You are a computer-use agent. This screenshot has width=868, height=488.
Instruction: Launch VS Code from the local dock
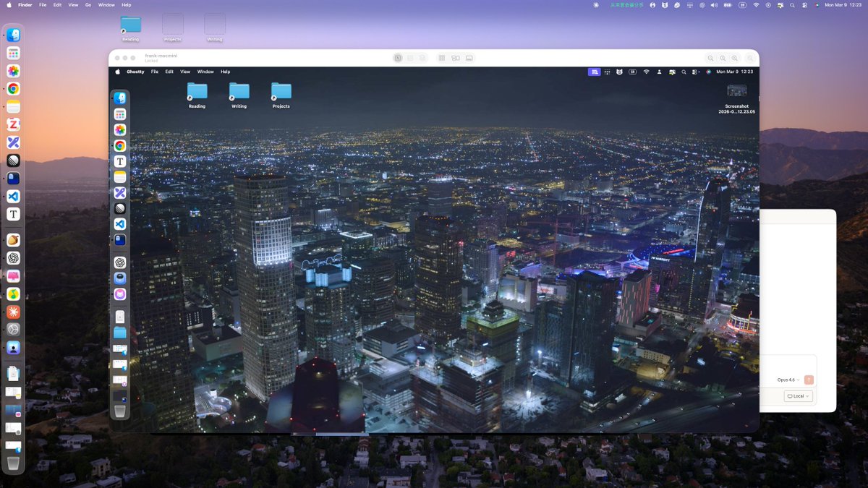(x=13, y=196)
